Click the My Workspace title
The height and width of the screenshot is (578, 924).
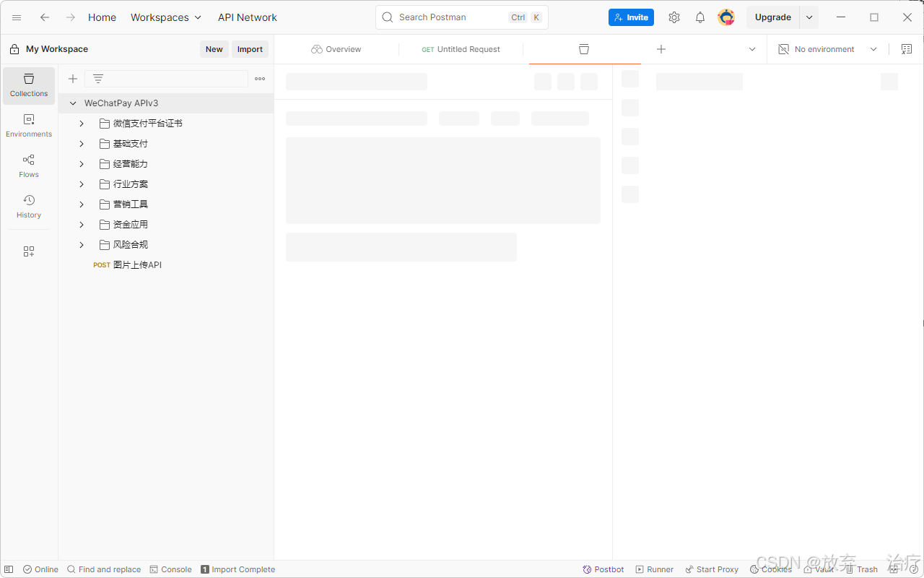(x=57, y=49)
